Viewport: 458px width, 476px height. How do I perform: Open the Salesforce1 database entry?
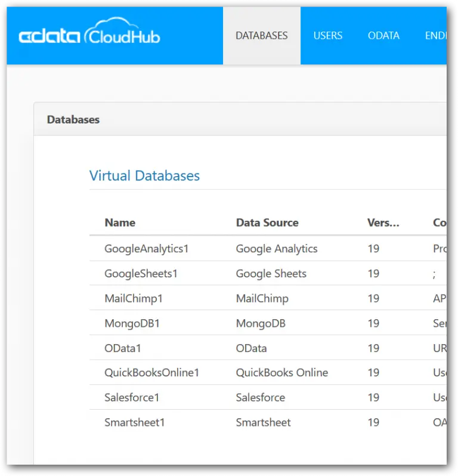point(132,397)
